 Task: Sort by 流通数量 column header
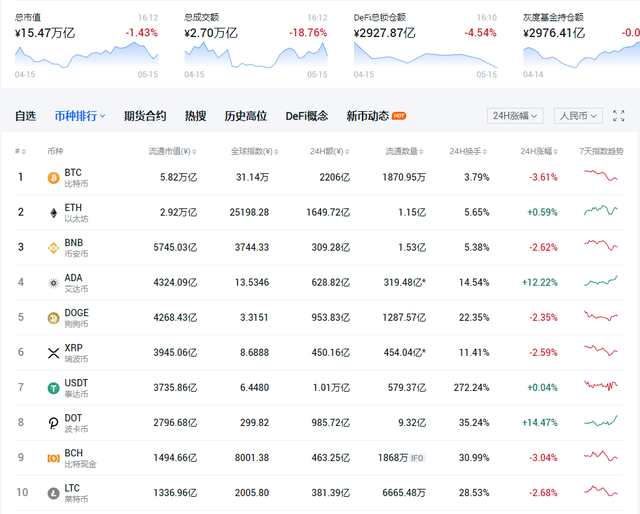pos(404,151)
